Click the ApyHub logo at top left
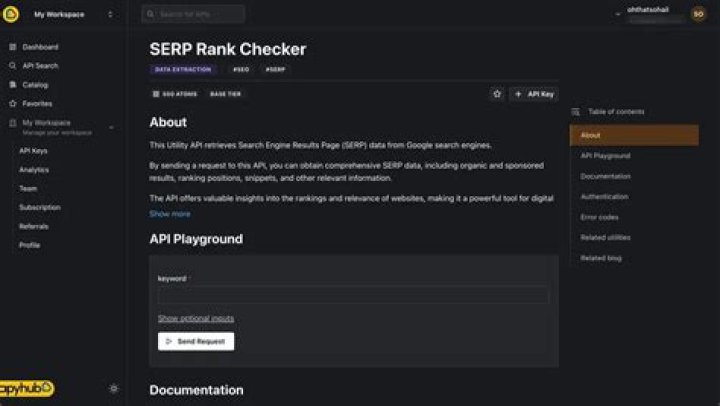The height and width of the screenshot is (406, 720). 11,14
